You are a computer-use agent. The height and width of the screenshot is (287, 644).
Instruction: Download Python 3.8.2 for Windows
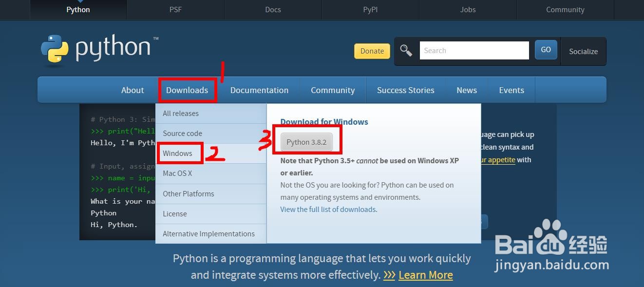tap(306, 142)
